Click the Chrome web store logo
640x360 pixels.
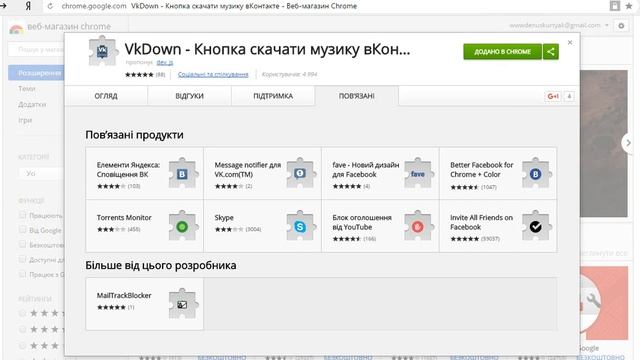point(16,28)
